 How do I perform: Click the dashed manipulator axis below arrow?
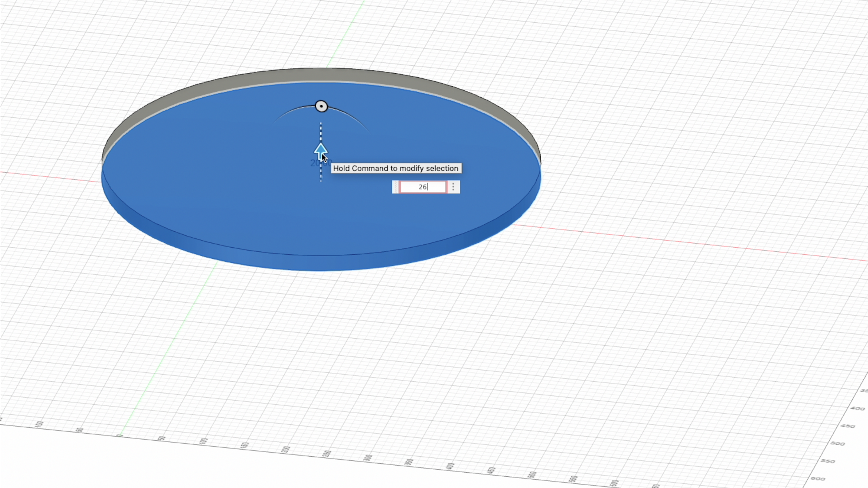pos(321,175)
